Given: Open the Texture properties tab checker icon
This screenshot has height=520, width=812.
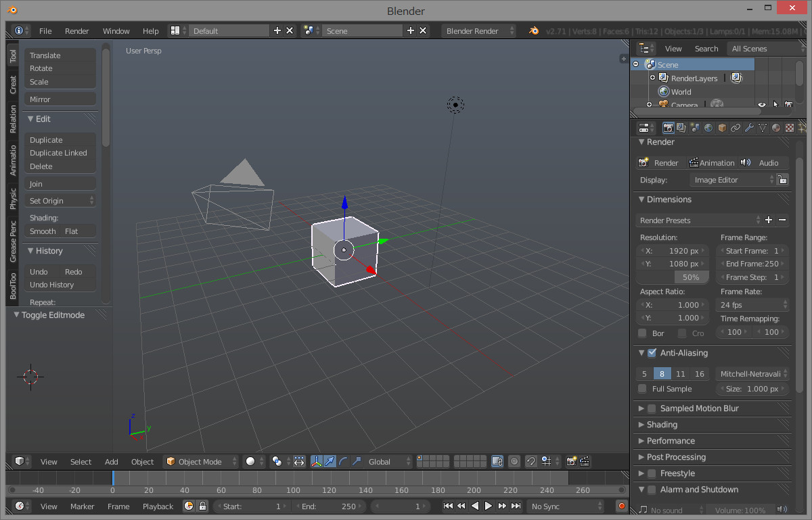Looking at the screenshot, I should 790,127.
